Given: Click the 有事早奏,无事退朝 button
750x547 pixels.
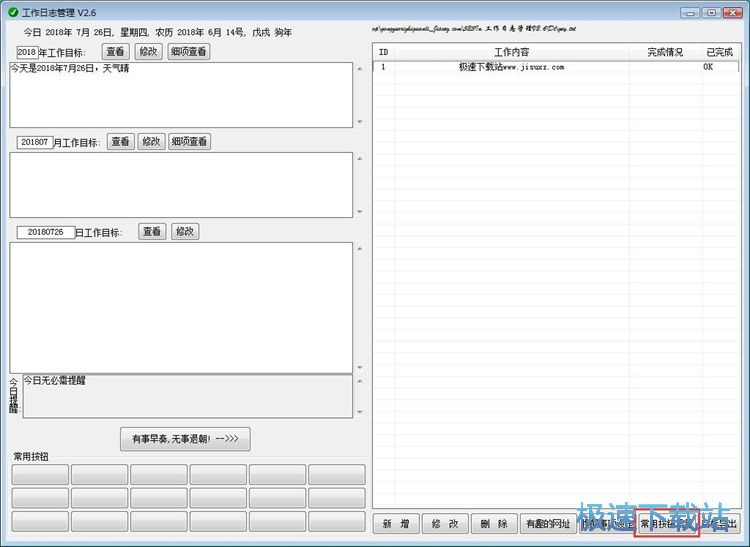Looking at the screenshot, I should coord(185,439).
